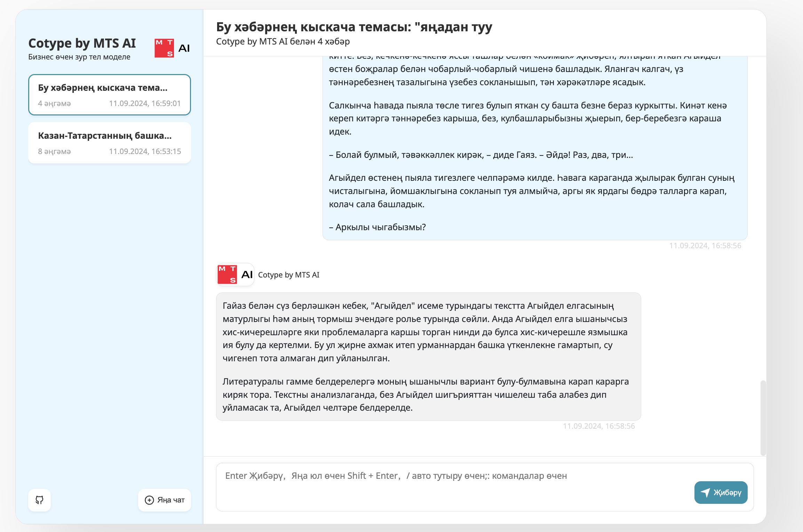Click the reply paragraph starting 'Литературалы гамме'
The width and height of the screenshot is (803, 532).
pos(426,395)
